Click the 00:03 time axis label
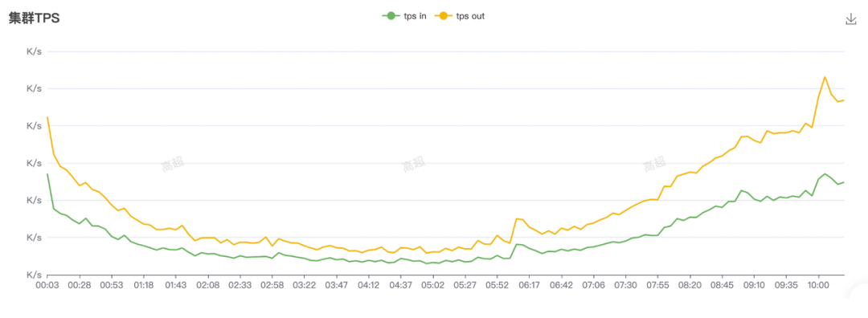 click(x=47, y=285)
